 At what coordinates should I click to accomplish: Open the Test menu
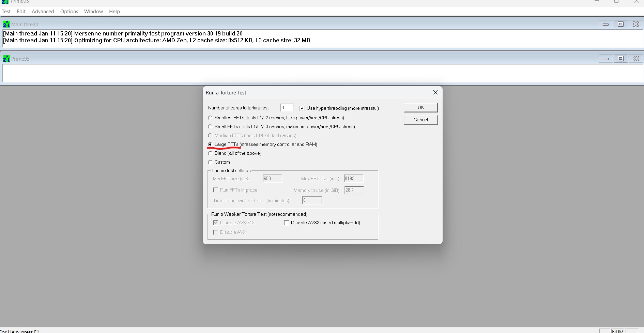[x=6, y=12]
